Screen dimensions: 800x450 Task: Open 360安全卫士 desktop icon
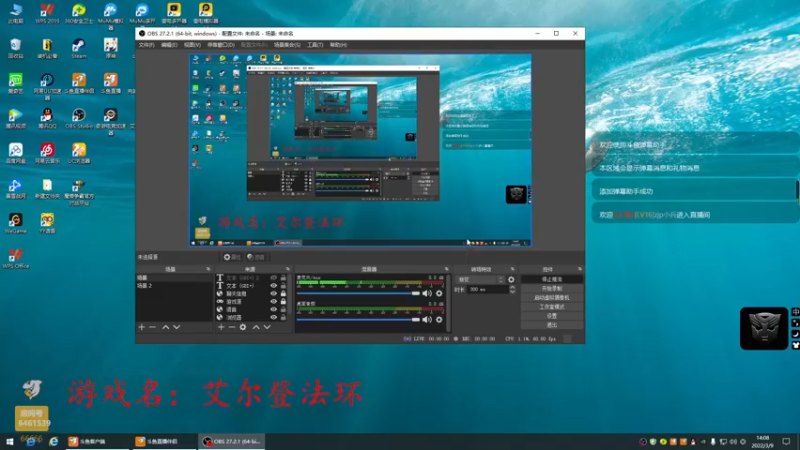[79, 13]
